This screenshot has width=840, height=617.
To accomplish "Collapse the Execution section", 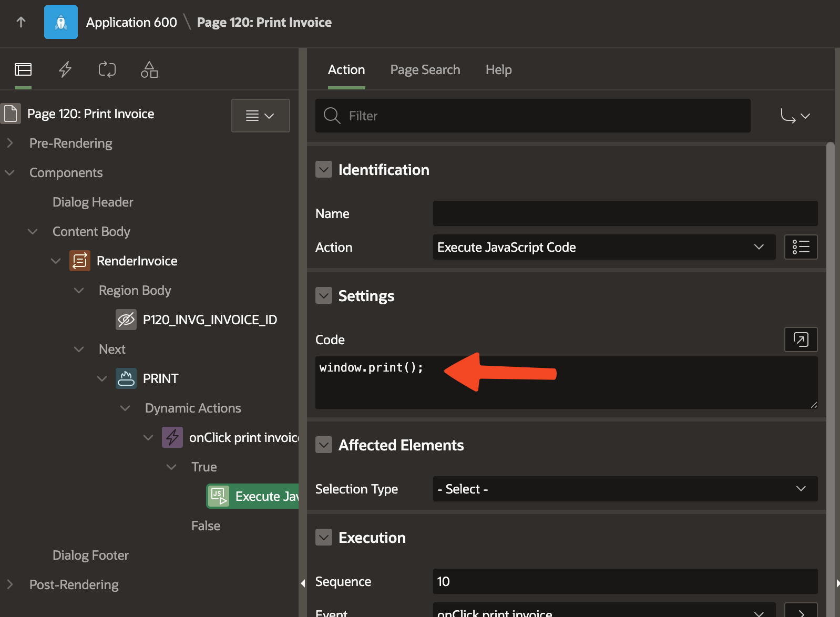I will [x=324, y=537].
